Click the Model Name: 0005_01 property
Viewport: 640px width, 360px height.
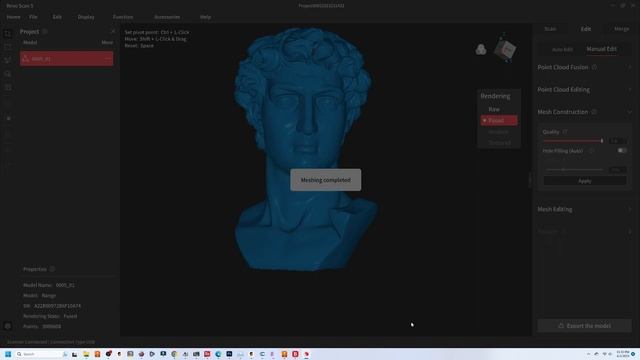pos(49,285)
